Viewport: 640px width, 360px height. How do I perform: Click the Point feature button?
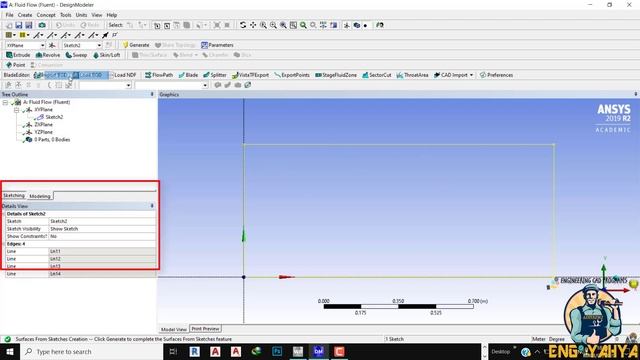pos(16,65)
